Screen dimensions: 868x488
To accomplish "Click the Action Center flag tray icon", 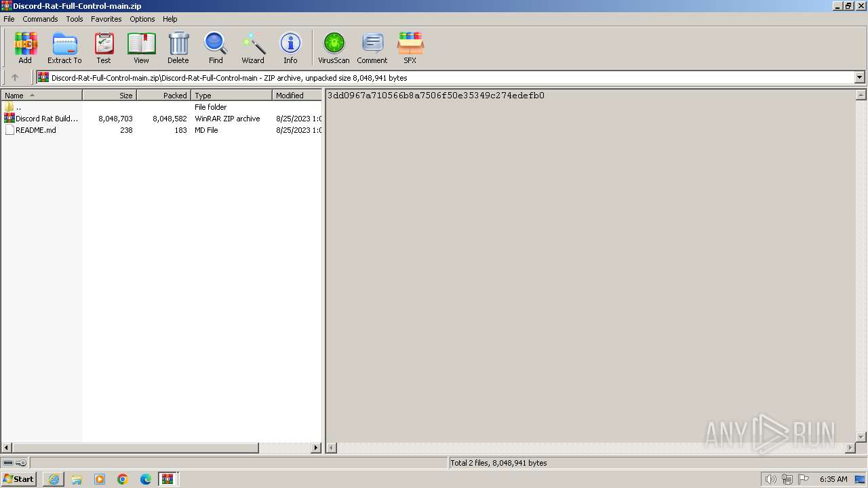I will tap(804, 479).
